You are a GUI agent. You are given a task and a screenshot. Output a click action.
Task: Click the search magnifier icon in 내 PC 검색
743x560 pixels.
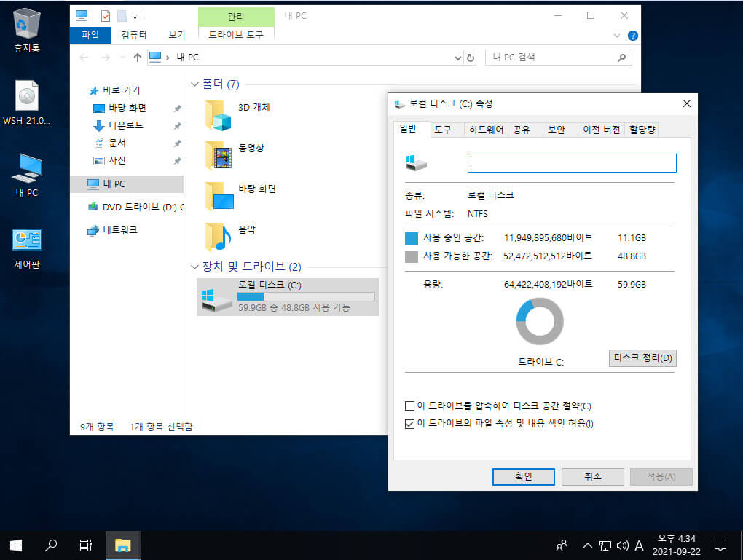tap(621, 58)
